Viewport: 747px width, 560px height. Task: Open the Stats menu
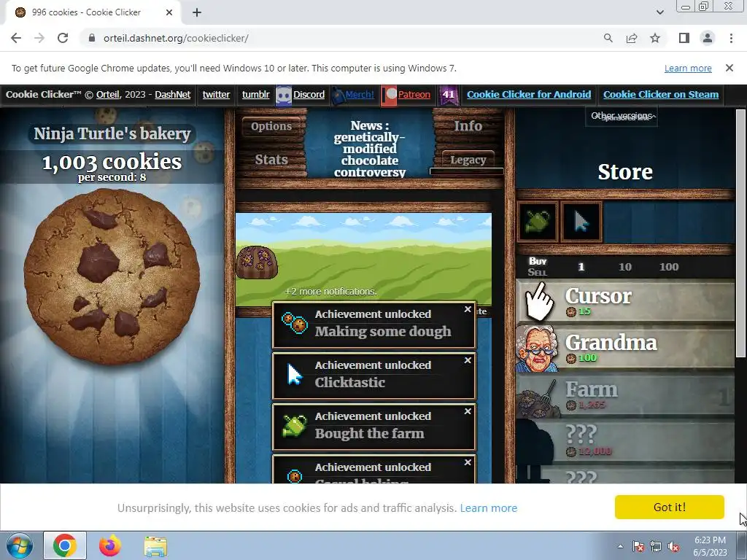(271, 160)
